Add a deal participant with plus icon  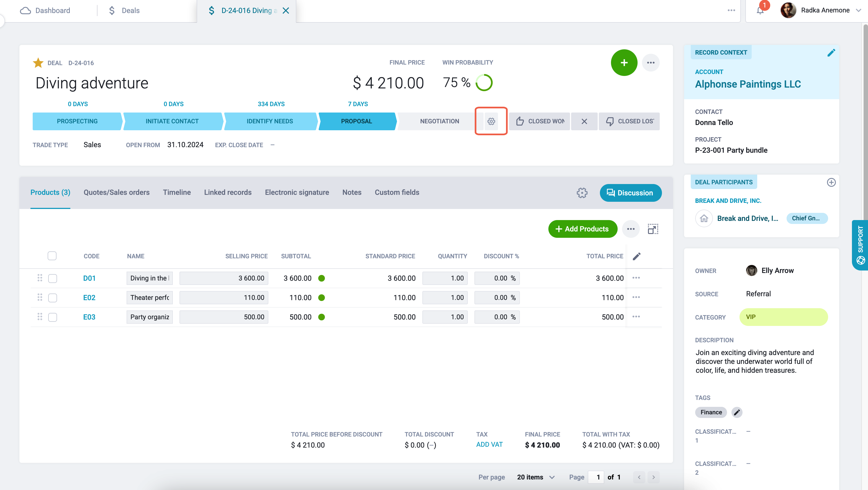coord(831,182)
